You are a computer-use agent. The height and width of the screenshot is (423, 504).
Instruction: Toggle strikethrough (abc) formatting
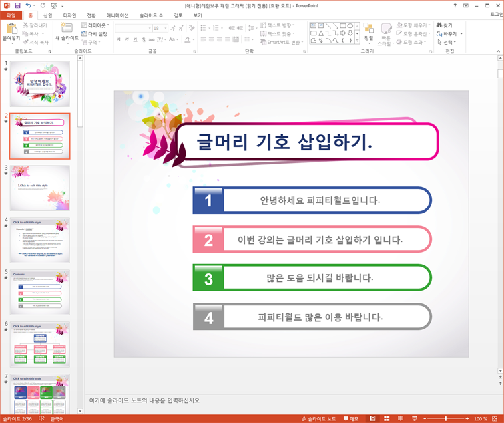point(152,39)
